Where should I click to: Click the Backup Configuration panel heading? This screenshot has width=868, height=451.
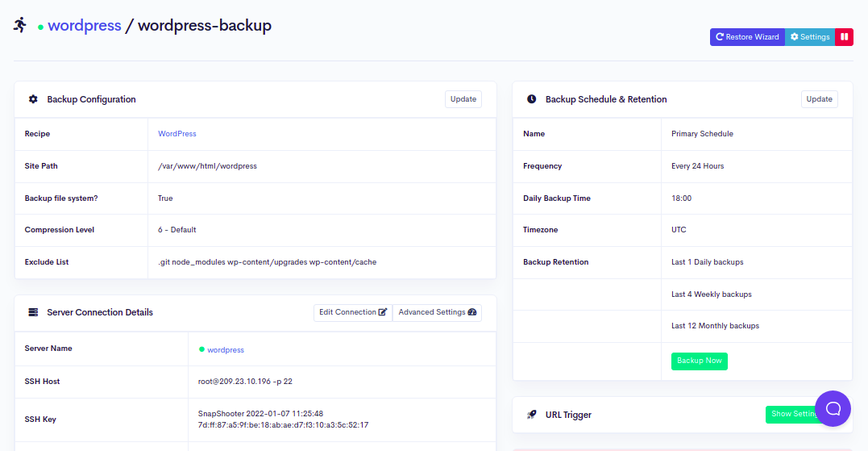pyautogui.click(x=91, y=99)
